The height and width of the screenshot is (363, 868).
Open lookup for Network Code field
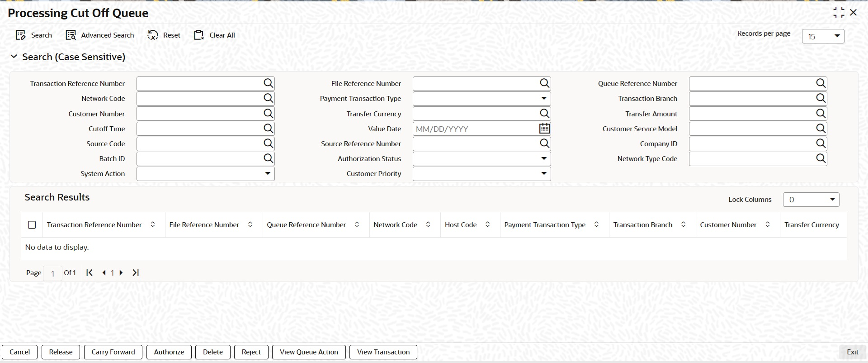[268, 98]
